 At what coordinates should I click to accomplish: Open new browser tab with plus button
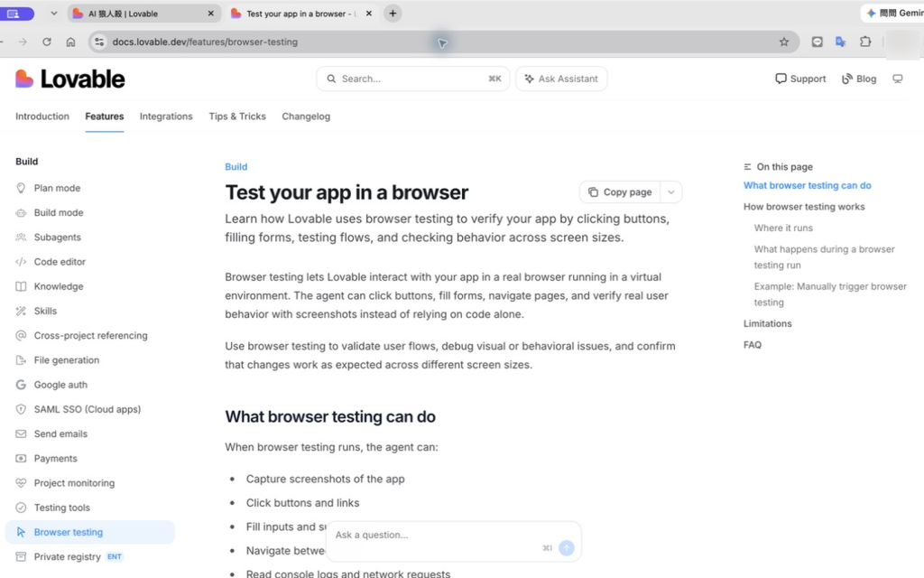[393, 14]
